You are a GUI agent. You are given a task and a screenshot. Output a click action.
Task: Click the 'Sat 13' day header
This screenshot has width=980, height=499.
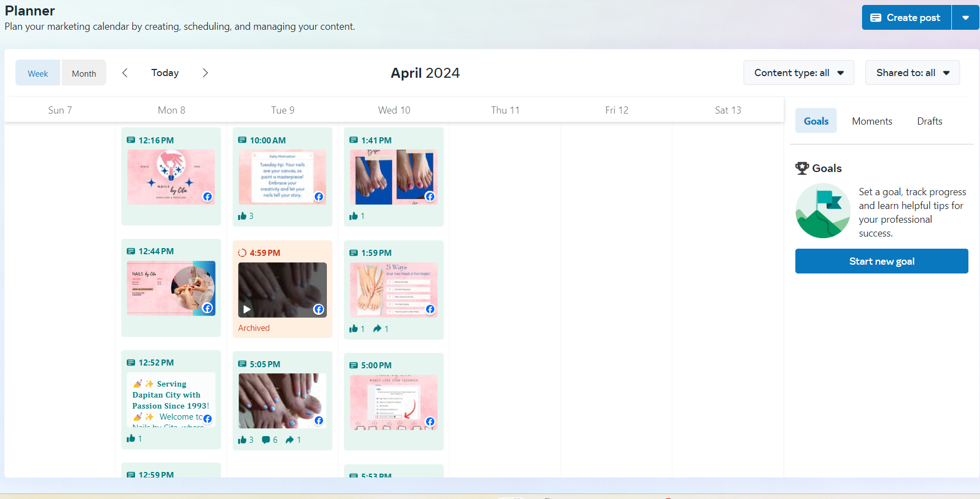point(728,110)
